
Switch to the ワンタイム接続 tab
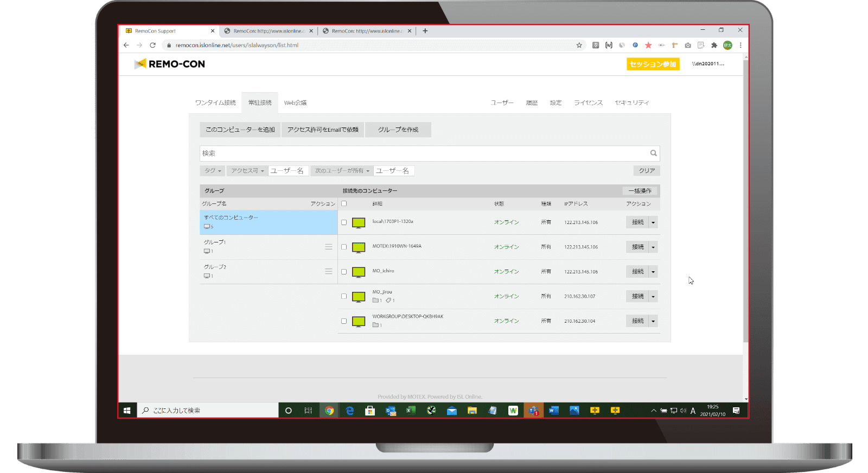[215, 103]
